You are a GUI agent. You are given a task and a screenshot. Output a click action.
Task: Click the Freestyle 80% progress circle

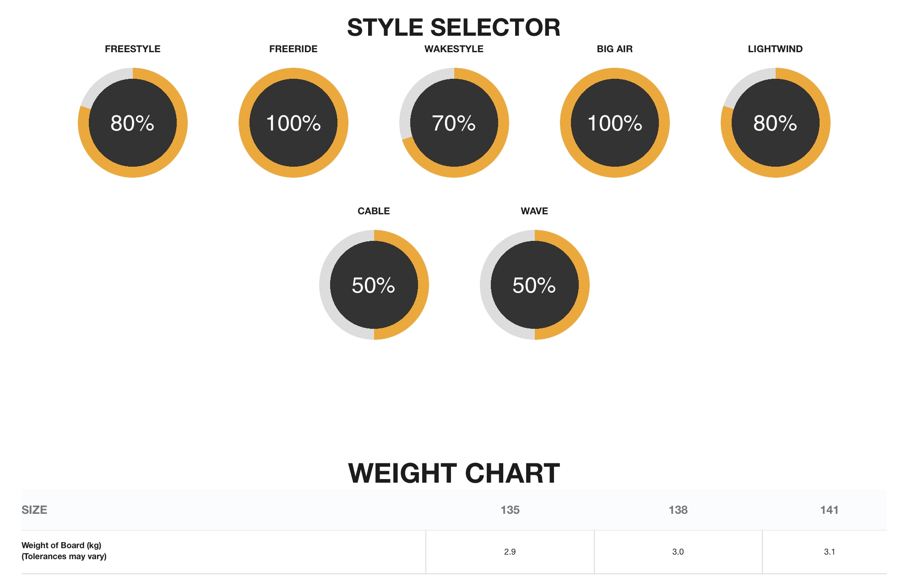(x=133, y=123)
